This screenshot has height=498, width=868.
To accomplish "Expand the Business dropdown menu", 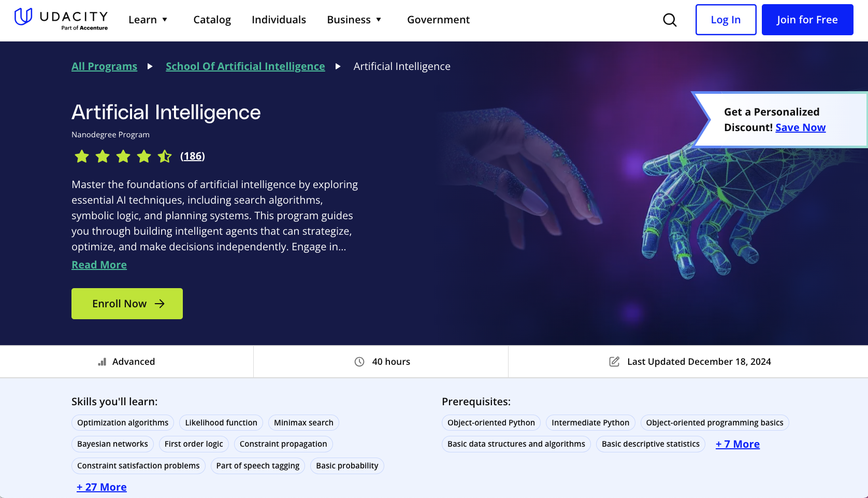I will [x=354, y=20].
